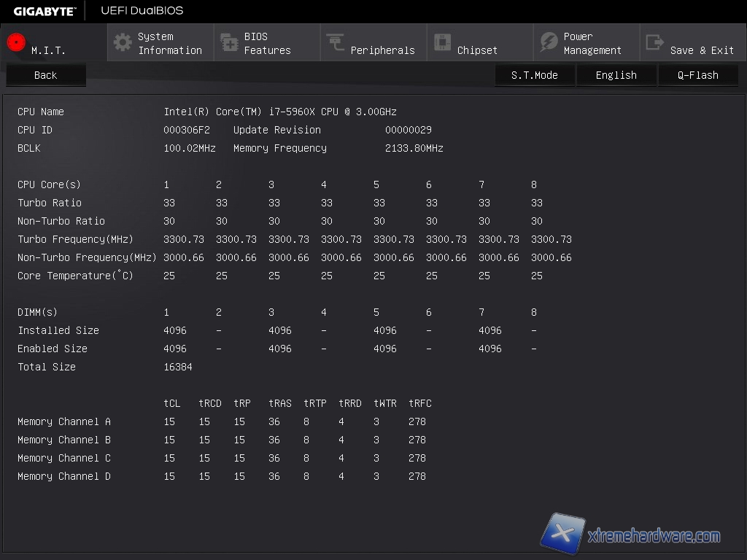747x560 pixels.
Task: Click the tRFC column header
Action: (420, 403)
